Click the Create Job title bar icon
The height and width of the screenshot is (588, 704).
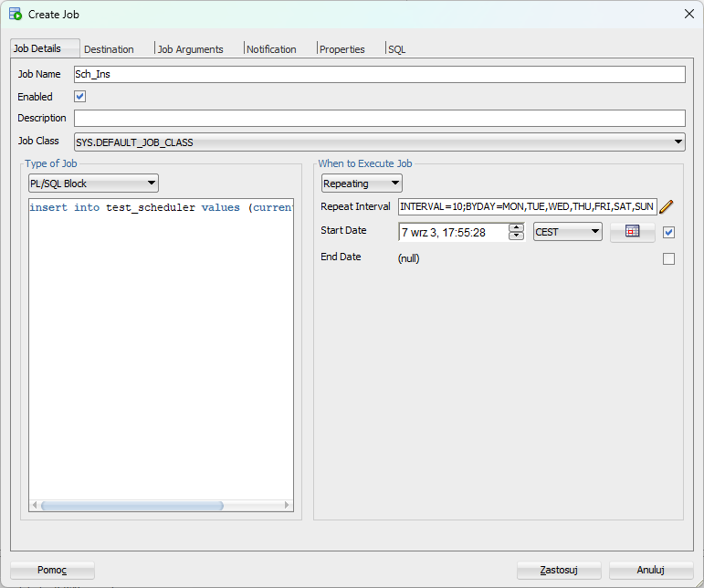pyautogui.click(x=16, y=14)
